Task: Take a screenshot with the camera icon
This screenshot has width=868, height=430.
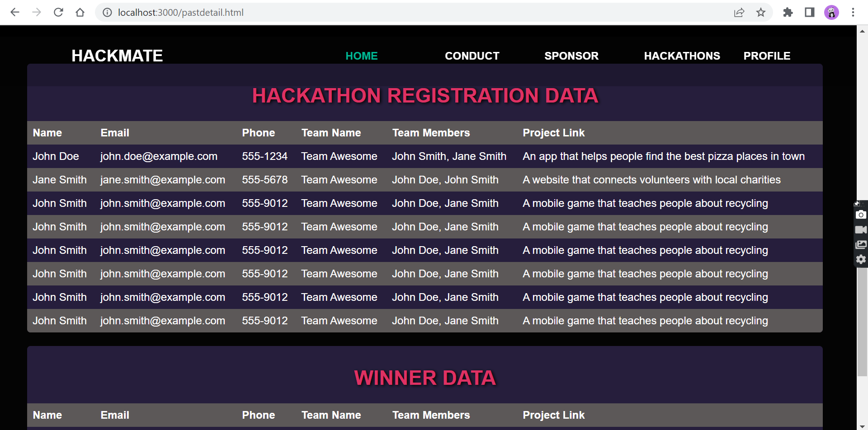Action: 861,215
